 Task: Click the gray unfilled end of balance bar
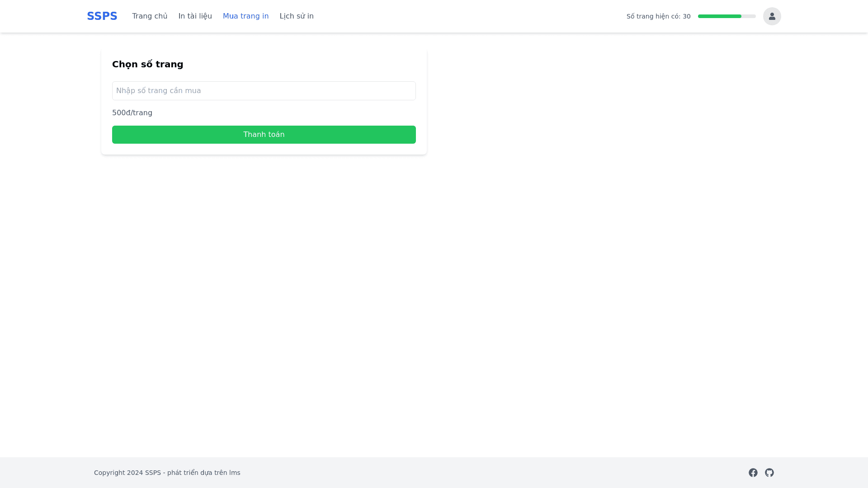pos(749,16)
